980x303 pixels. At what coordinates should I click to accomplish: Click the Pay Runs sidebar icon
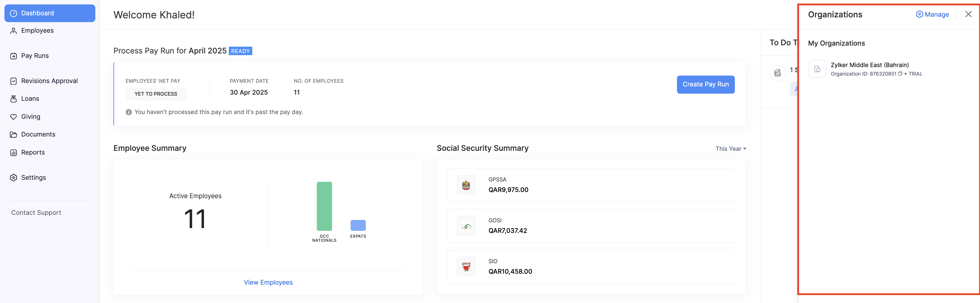click(x=14, y=56)
